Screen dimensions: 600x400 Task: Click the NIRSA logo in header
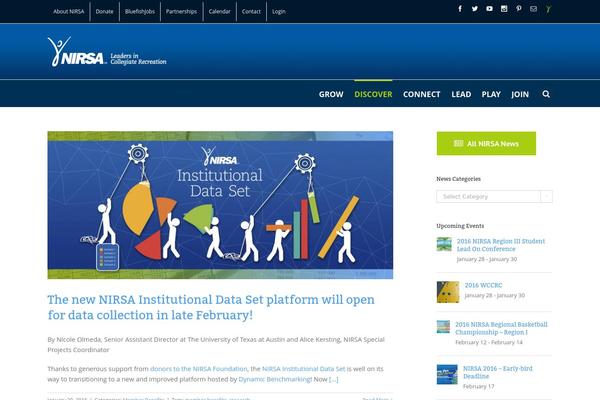point(107,52)
